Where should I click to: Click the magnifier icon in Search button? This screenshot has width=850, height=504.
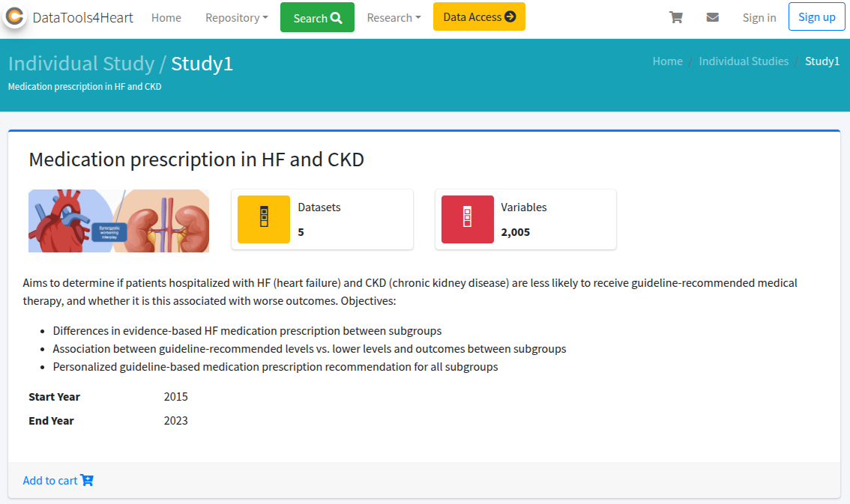(337, 18)
